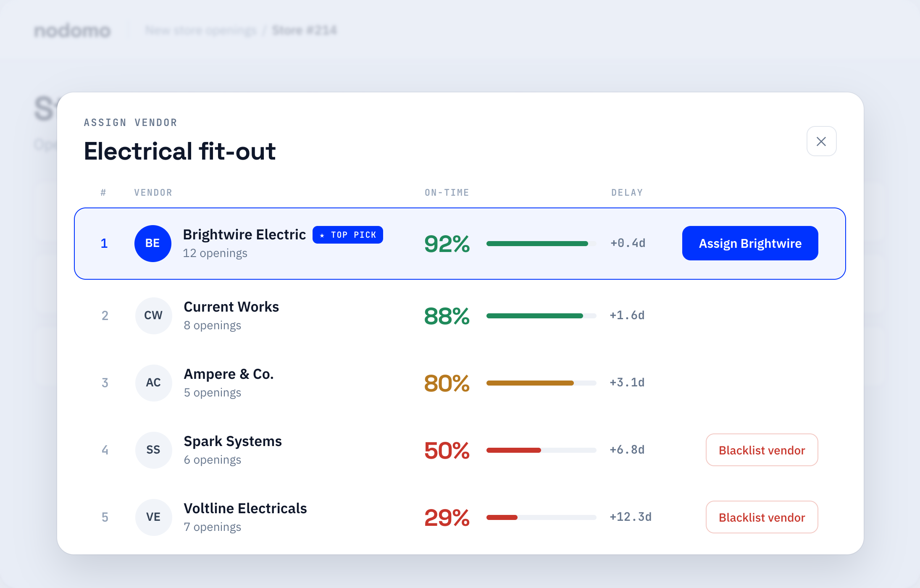This screenshot has height=588, width=920.
Task: Select the Spark Systems vendor name
Action: pos(233,441)
